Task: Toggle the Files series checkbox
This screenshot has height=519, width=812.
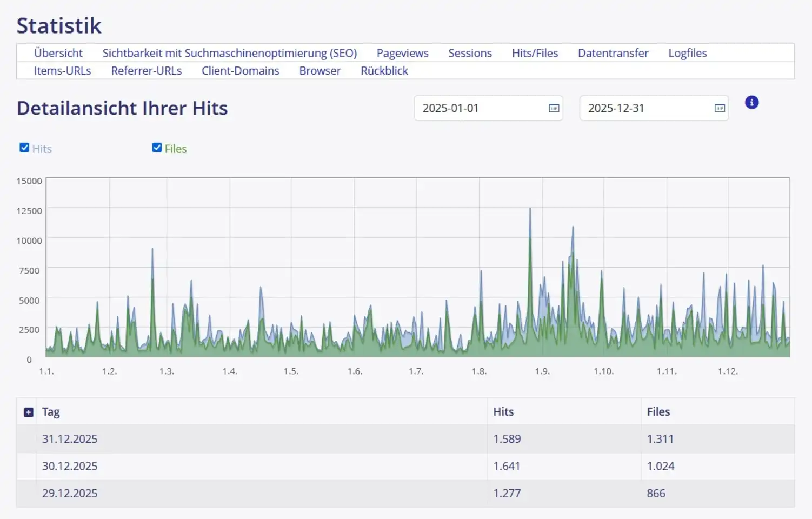Action: [157, 148]
